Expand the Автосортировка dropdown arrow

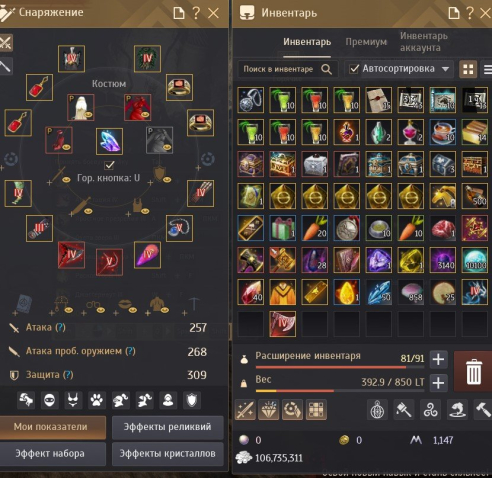click(x=445, y=69)
